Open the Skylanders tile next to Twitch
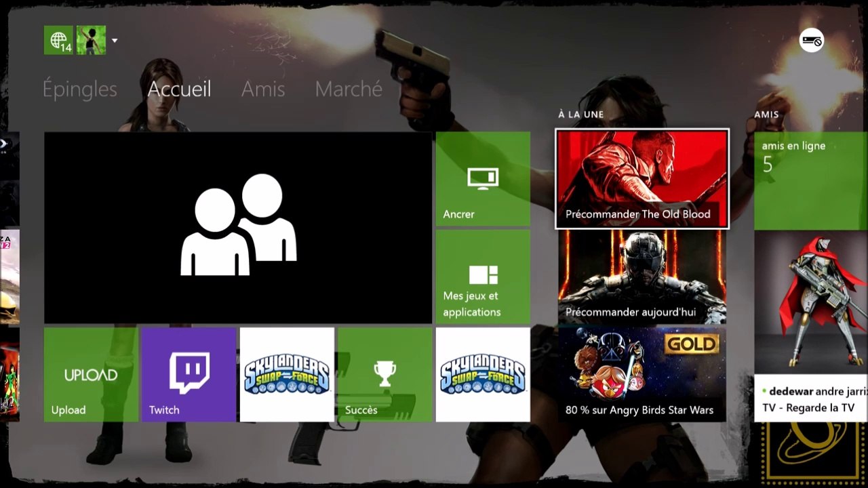The width and height of the screenshot is (868, 488). (x=287, y=375)
